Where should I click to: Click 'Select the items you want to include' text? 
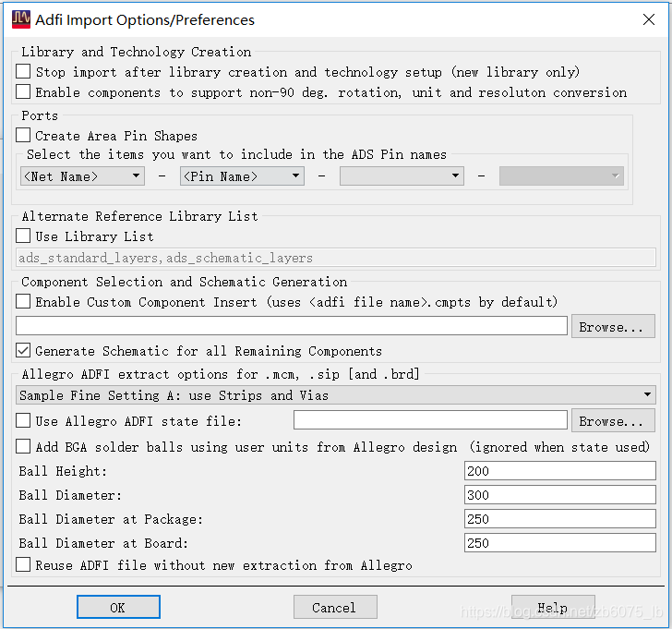(236, 154)
